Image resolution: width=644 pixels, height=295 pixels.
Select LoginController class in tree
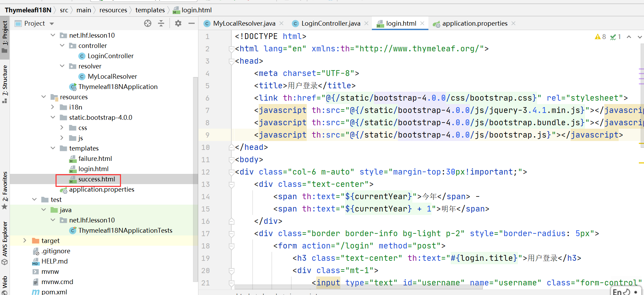[x=111, y=56]
